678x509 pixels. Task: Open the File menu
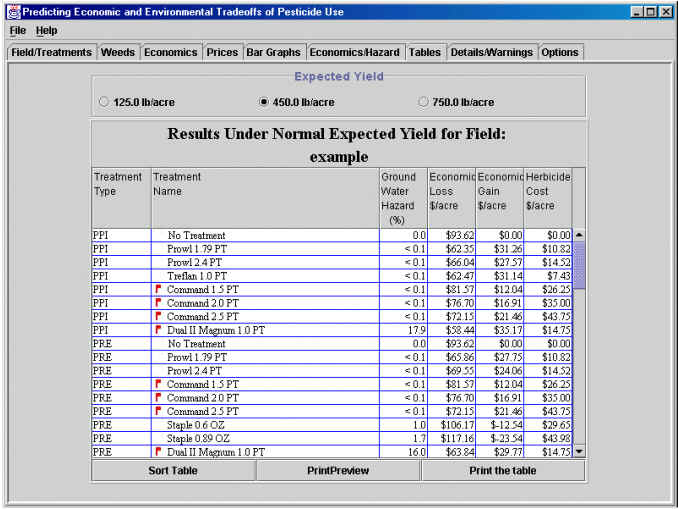tap(18, 30)
